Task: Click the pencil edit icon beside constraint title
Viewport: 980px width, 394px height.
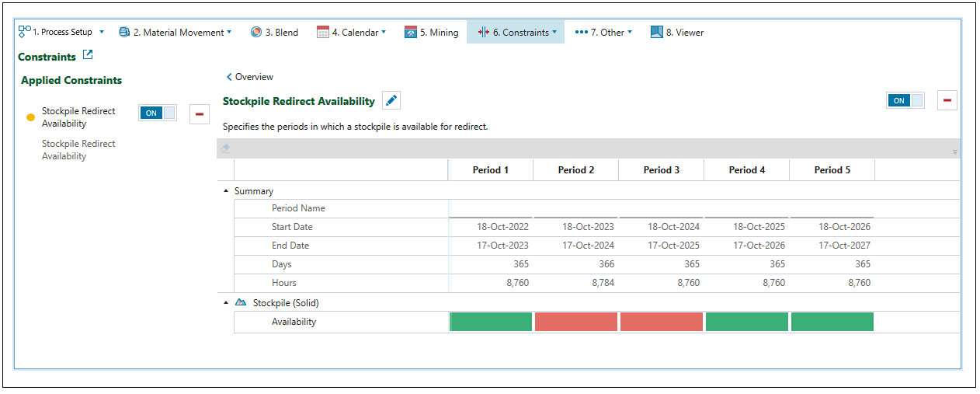Action: click(x=391, y=100)
